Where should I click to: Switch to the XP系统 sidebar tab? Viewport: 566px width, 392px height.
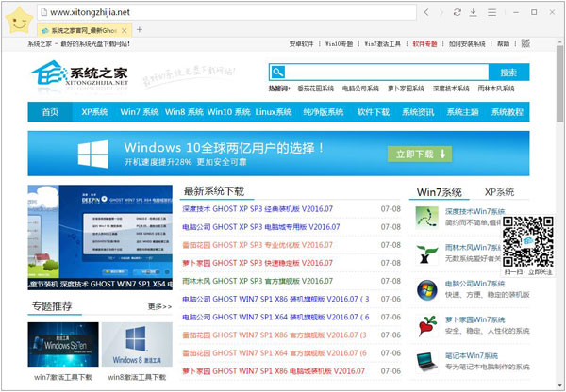(500, 192)
